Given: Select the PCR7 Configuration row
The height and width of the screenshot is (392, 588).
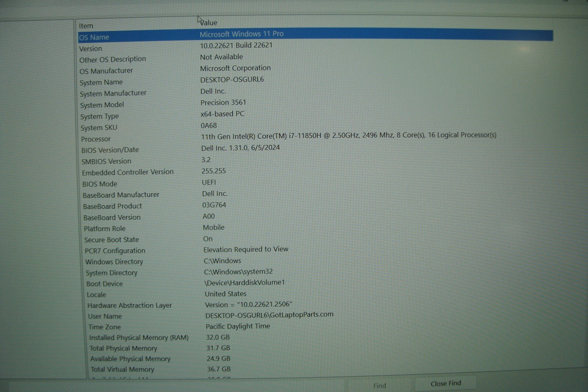Looking at the screenshot, I should click(x=115, y=251).
